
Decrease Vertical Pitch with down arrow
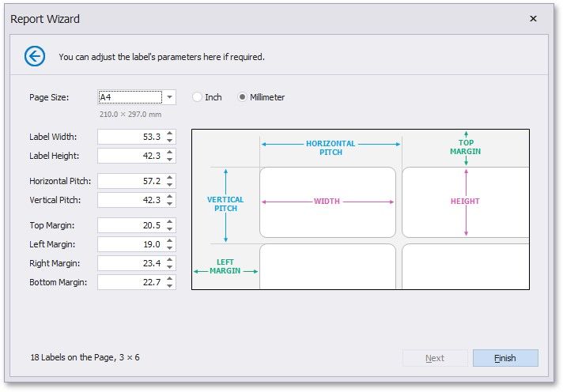click(170, 204)
